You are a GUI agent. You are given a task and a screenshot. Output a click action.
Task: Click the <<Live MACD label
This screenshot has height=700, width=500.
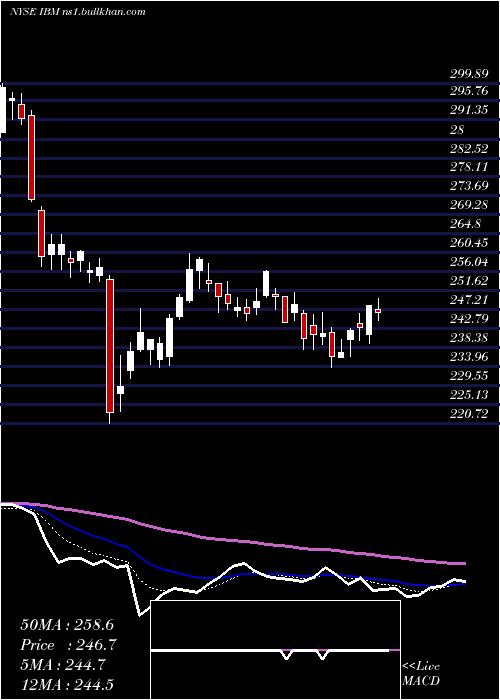[421, 673]
